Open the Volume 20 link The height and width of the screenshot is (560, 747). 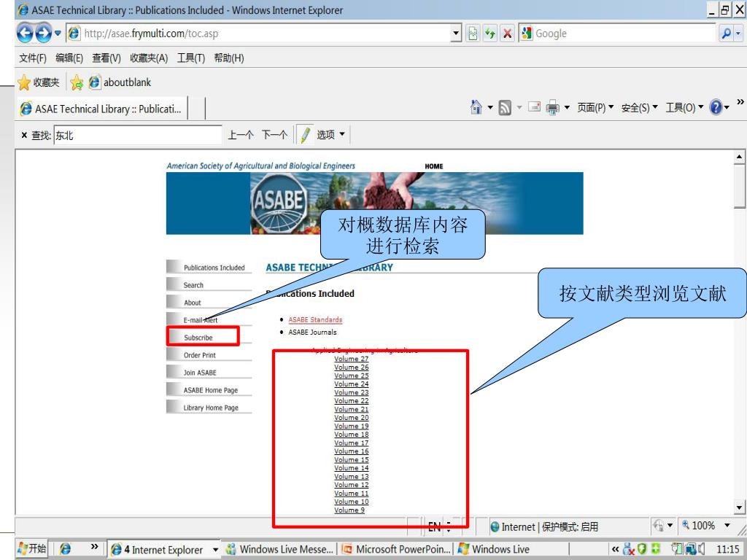click(351, 418)
